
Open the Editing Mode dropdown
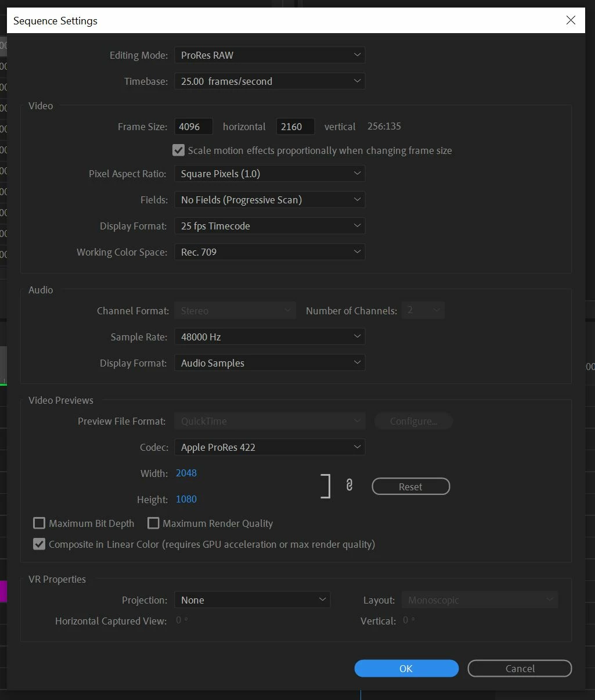tap(269, 55)
